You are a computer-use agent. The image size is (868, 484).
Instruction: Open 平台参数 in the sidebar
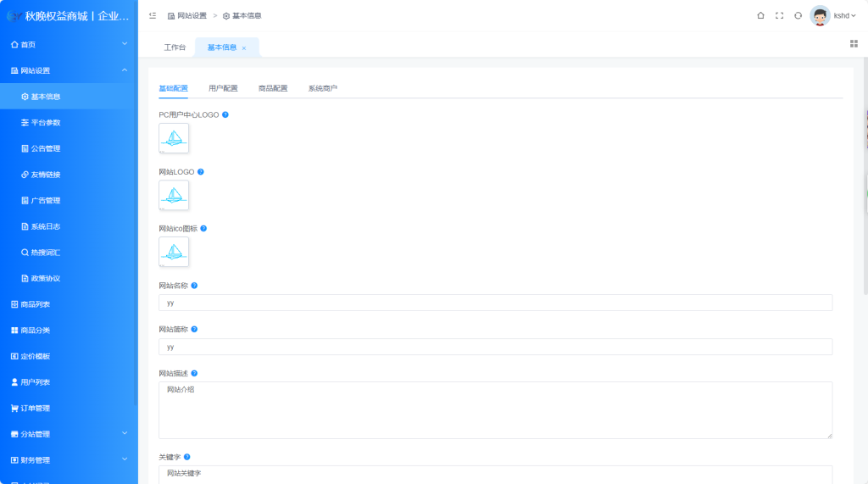pos(46,123)
